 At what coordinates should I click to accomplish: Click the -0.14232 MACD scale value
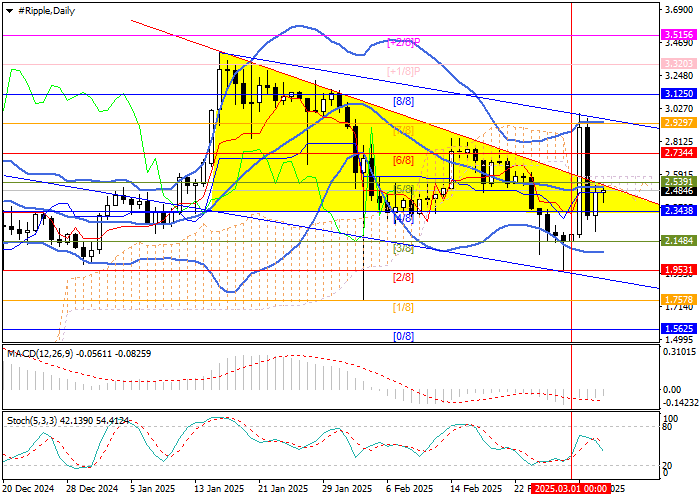681,403
